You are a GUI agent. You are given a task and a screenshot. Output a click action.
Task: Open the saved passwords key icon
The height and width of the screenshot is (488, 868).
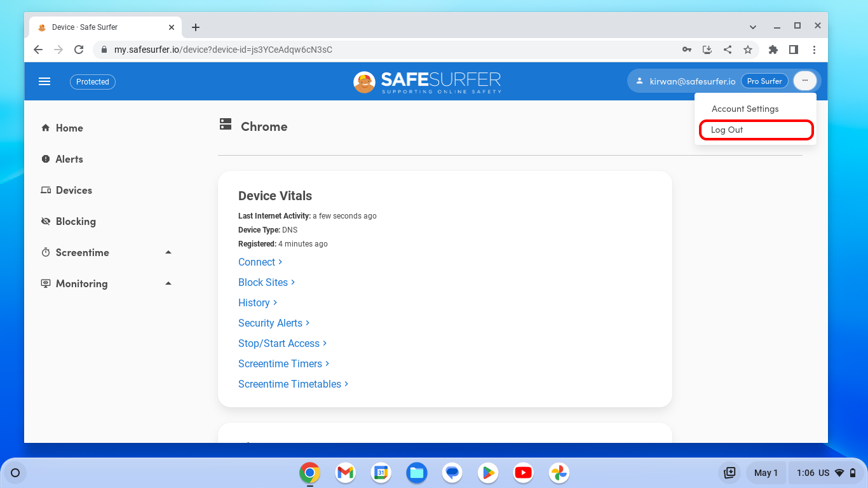[x=687, y=50]
